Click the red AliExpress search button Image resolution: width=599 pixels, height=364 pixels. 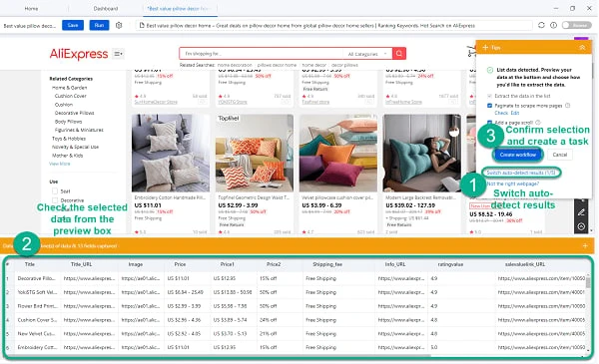399,54
